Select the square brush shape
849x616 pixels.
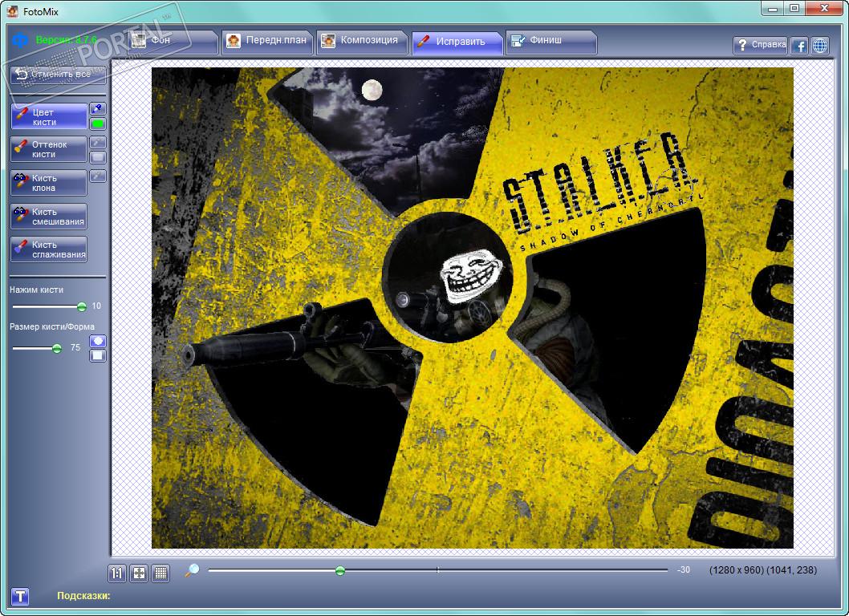coord(97,355)
